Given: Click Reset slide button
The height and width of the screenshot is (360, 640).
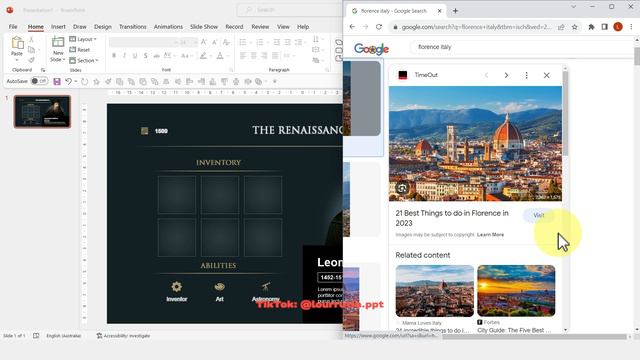Looking at the screenshot, I should 80,50.
